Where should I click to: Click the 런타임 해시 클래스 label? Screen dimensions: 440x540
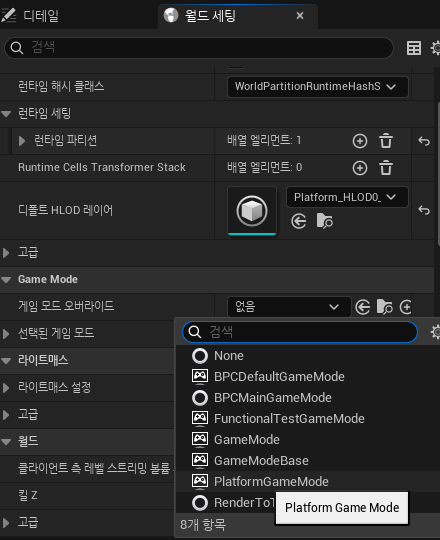(61, 86)
